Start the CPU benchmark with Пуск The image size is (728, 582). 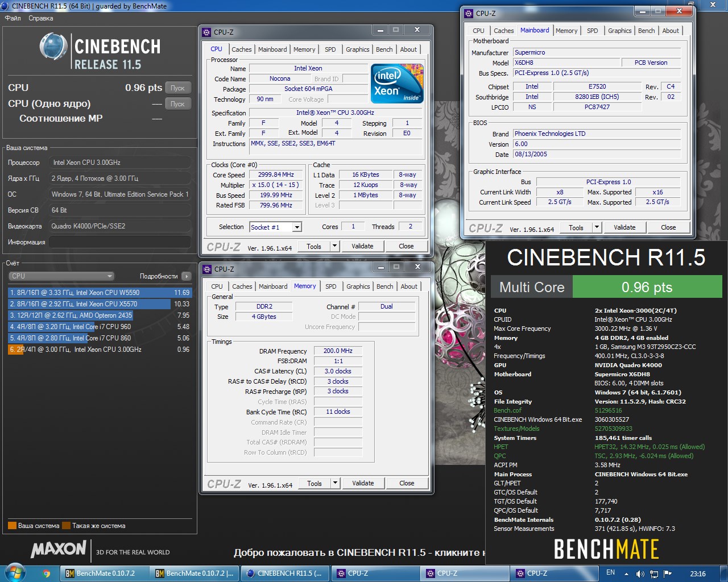(177, 88)
